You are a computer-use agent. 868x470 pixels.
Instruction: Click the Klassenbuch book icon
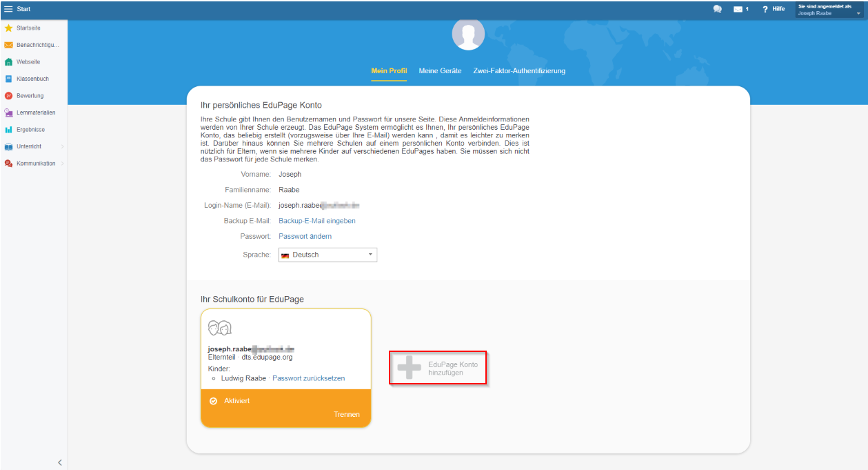pos(8,79)
